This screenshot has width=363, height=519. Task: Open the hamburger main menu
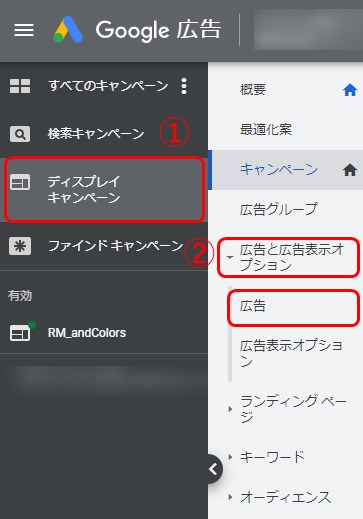[x=24, y=30]
